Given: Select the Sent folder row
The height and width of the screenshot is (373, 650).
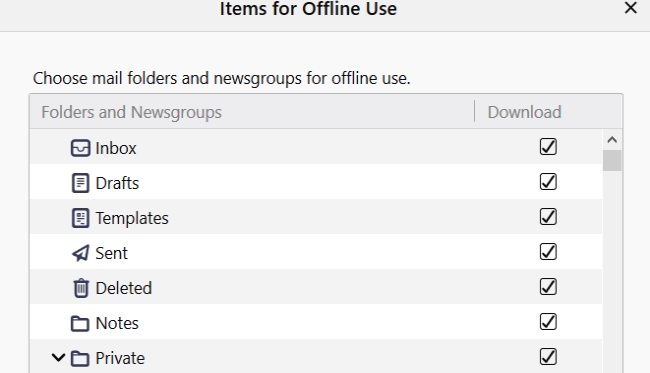Looking at the screenshot, I should (x=316, y=252).
